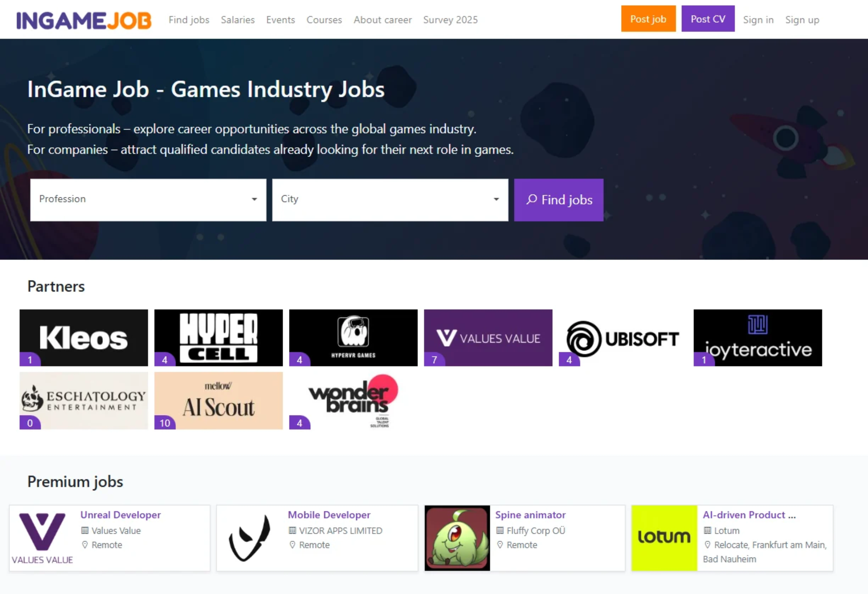Click the location pin beside Relocate, Frankfurt
The width and height of the screenshot is (868, 594).
(707, 545)
